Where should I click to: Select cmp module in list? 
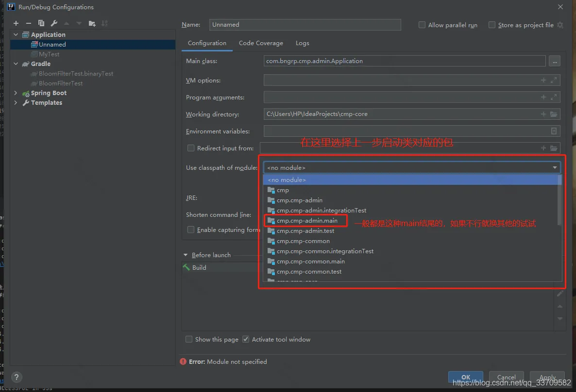[x=410, y=190]
